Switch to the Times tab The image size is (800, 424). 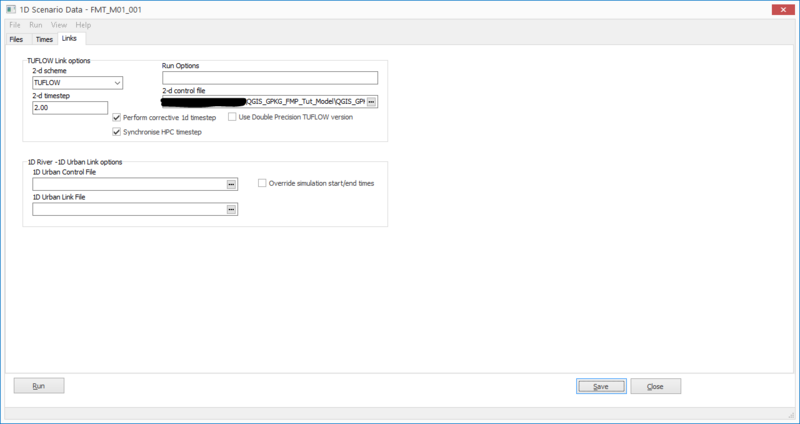click(44, 39)
